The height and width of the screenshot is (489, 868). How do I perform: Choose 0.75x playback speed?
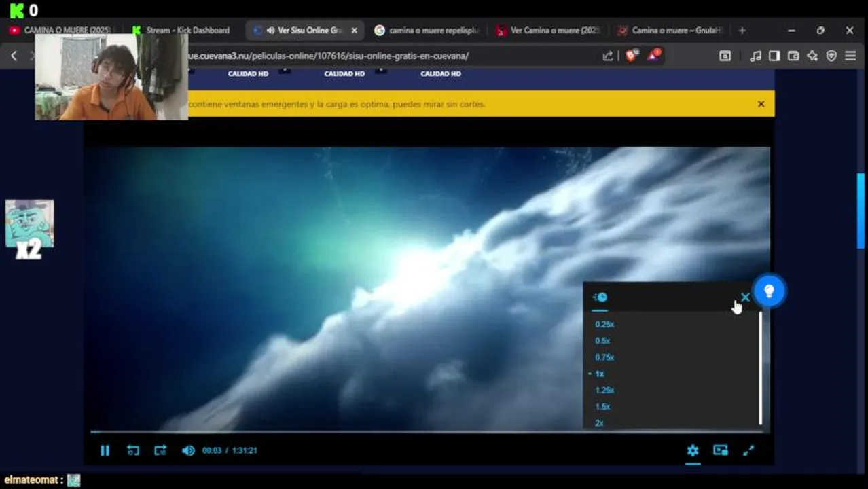point(604,357)
